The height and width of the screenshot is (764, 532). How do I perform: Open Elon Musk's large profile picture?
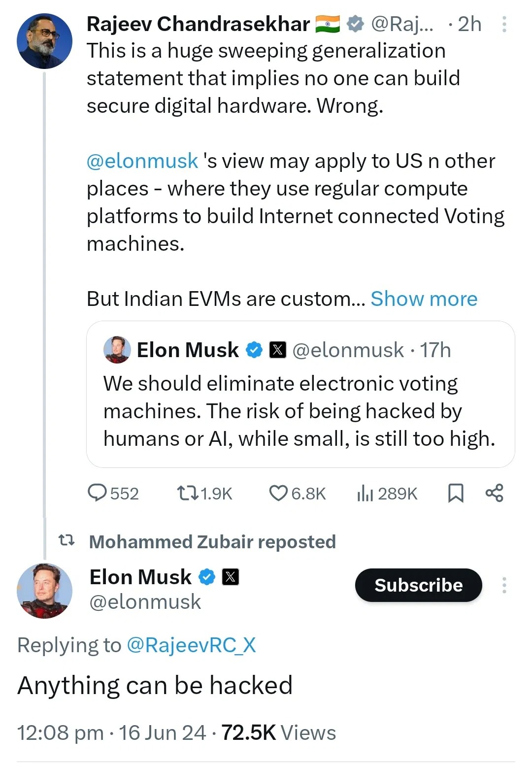click(x=44, y=591)
